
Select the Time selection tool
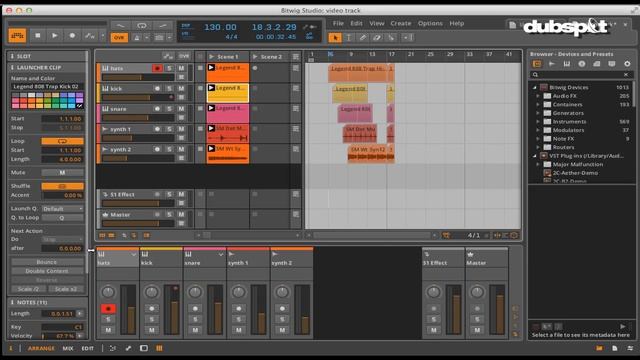coord(349,38)
